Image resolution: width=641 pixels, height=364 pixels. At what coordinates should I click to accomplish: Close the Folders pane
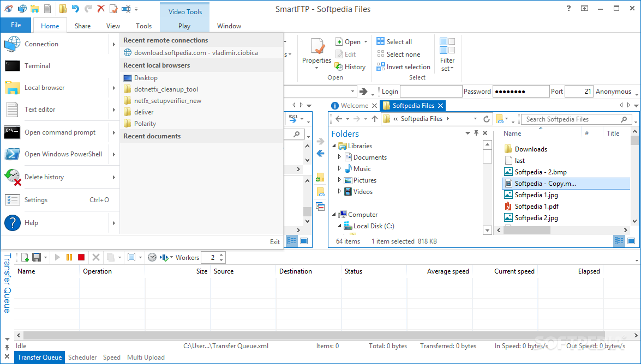click(x=485, y=133)
